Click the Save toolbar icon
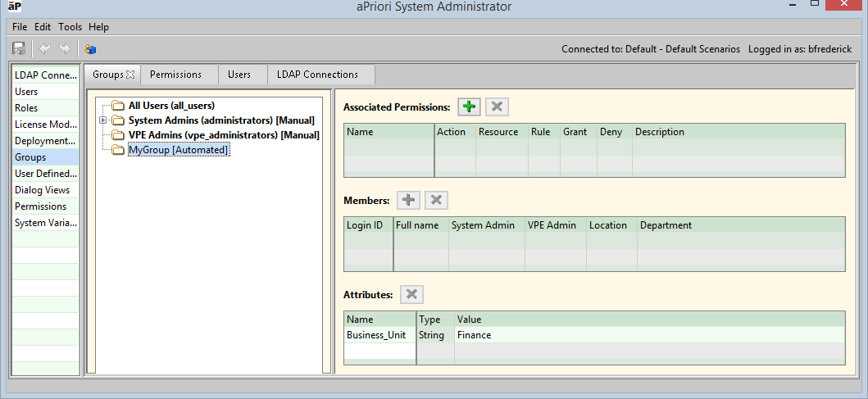 [x=19, y=49]
